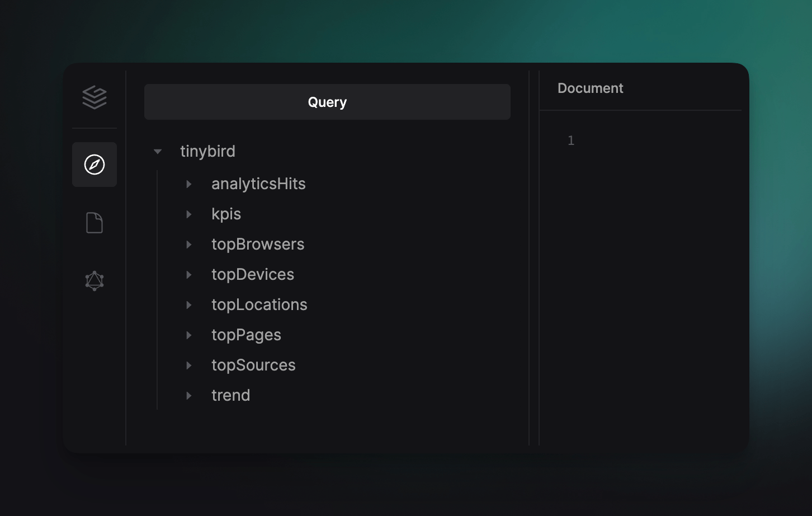812x516 pixels.
Task: Select the topDevices field name
Action: coord(253,275)
